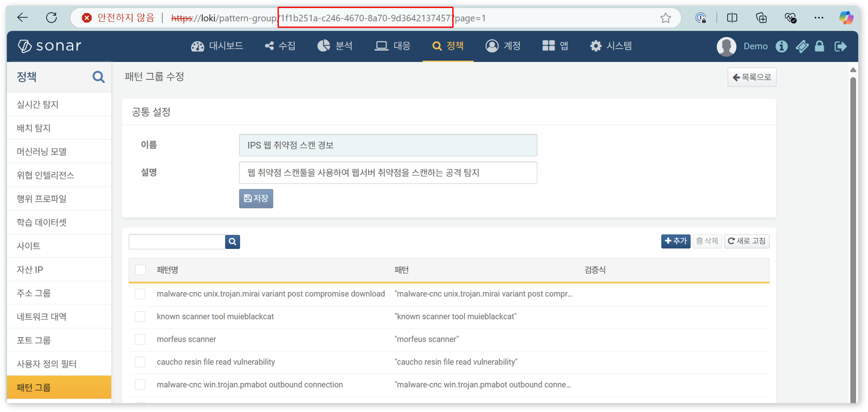Click the sonar logo
The image size is (868, 412).
[50, 46]
